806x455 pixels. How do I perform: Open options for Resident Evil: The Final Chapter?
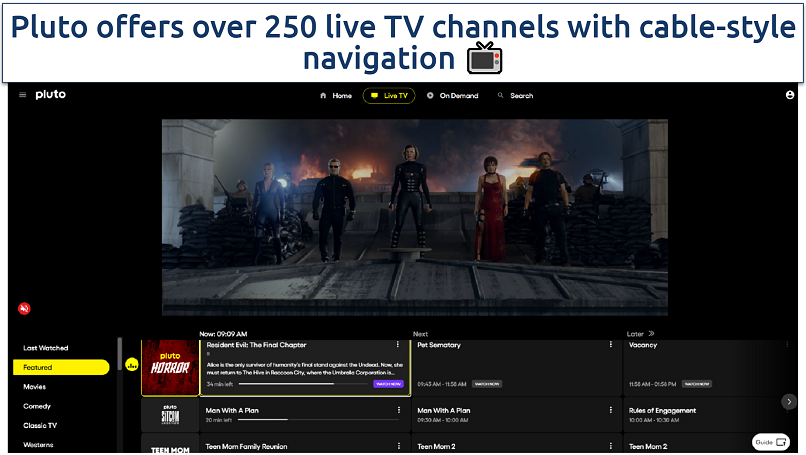(x=397, y=344)
